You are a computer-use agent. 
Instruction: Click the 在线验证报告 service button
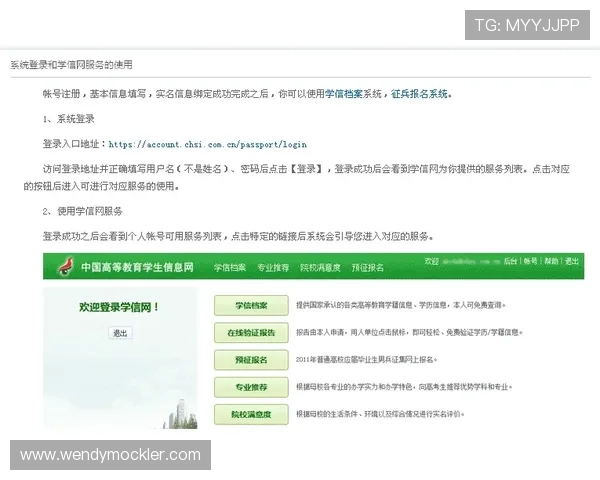[251, 333]
